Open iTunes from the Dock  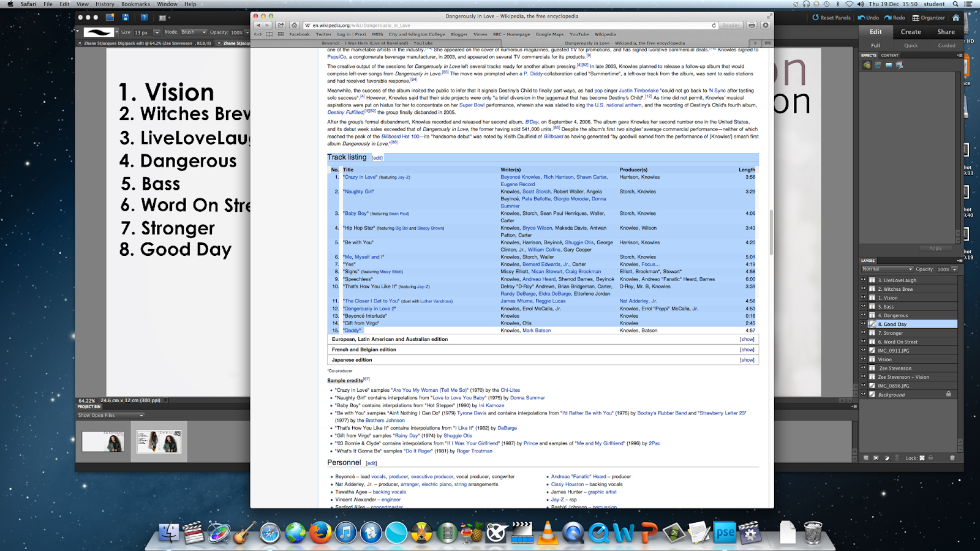pyautogui.click(x=345, y=533)
